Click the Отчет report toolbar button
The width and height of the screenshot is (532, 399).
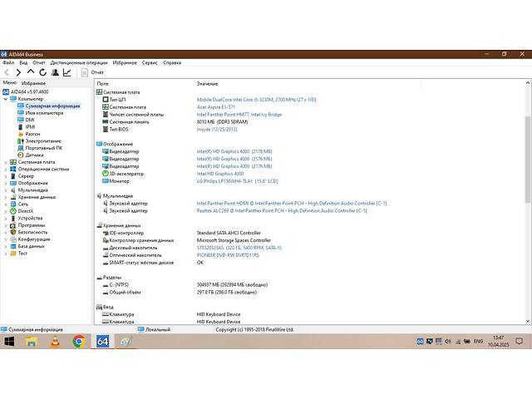click(x=92, y=72)
